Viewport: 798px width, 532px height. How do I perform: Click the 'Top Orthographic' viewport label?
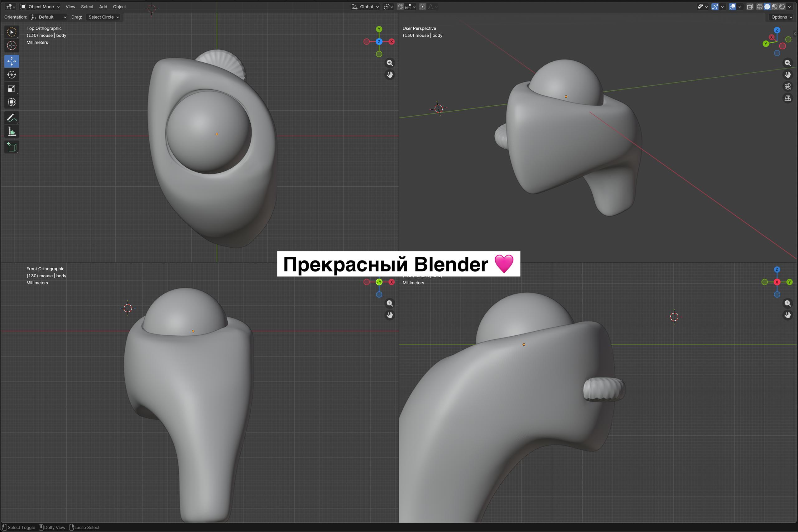pos(44,28)
